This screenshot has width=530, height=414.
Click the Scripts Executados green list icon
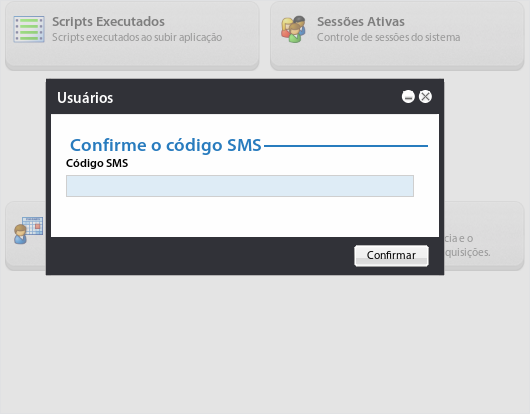point(29,29)
